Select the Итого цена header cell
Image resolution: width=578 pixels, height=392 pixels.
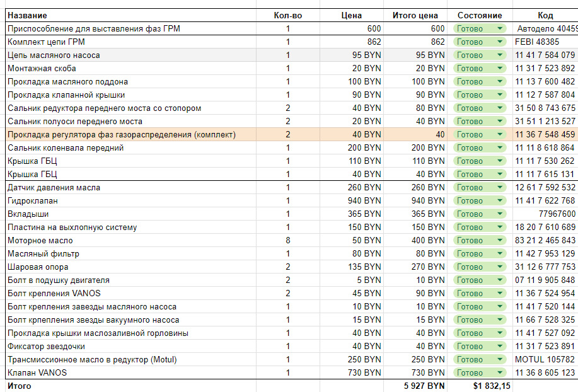415,15
